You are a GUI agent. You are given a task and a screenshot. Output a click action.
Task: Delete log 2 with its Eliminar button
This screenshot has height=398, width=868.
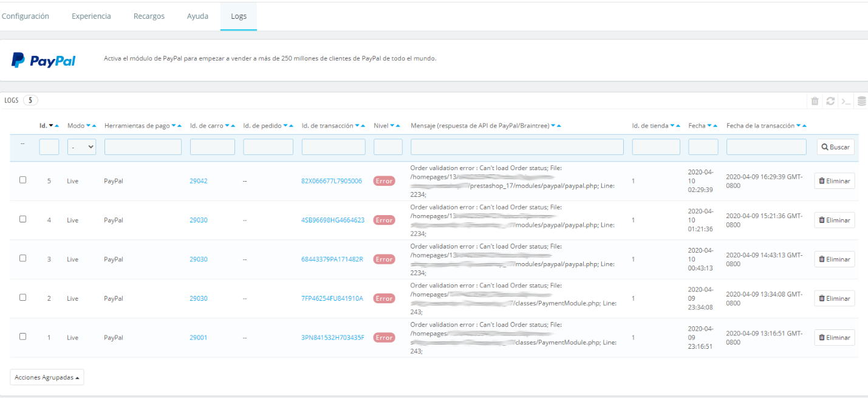(835, 298)
